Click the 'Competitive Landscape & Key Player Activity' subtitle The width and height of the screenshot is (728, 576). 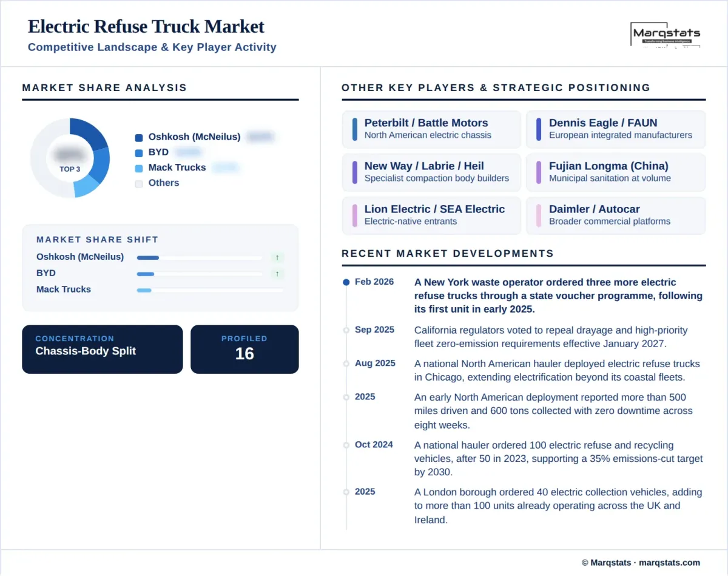[x=152, y=47]
